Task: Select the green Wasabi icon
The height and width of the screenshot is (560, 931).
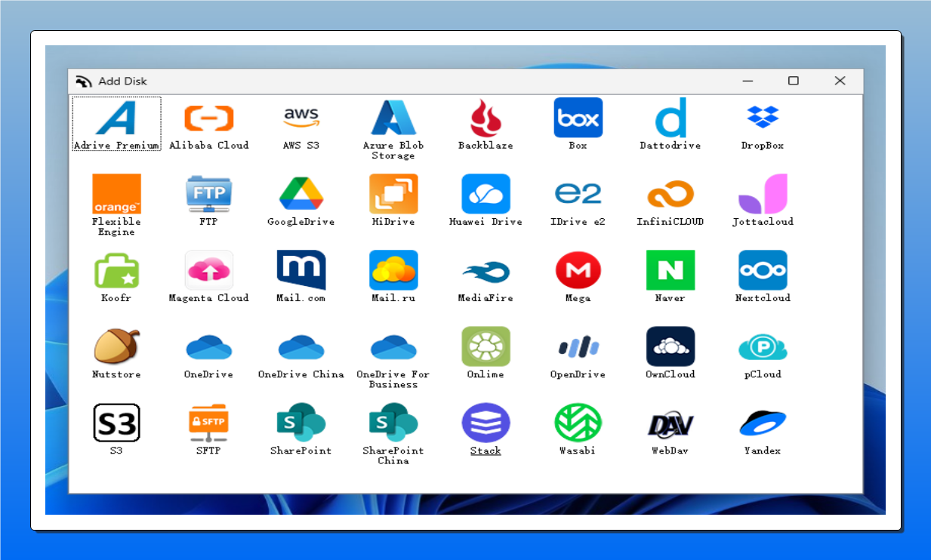Action: click(x=578, y=423)
